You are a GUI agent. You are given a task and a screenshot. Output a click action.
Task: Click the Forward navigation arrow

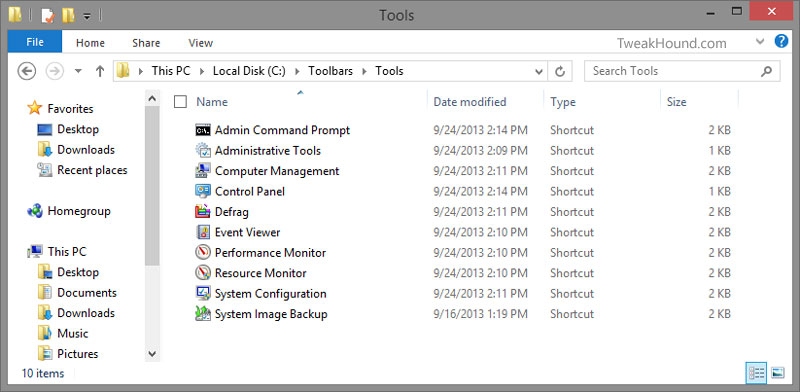(x=54, y=71)
